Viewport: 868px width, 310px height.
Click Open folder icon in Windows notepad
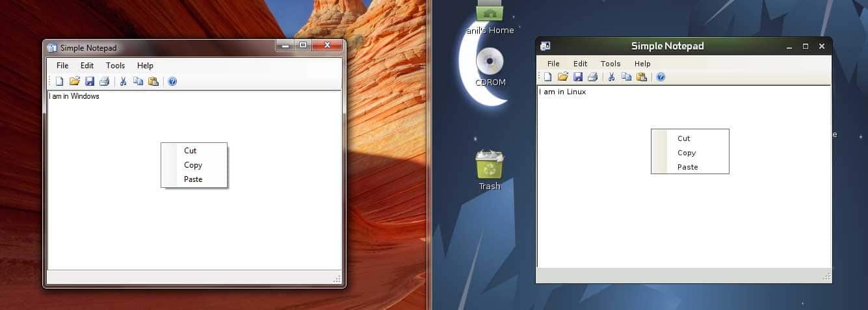pos(75,81)
